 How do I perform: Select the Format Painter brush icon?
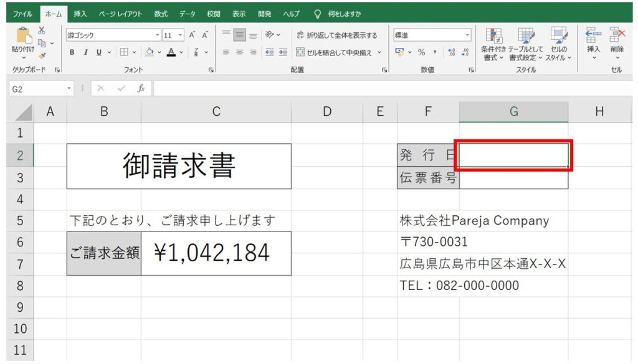pos(42,56)
